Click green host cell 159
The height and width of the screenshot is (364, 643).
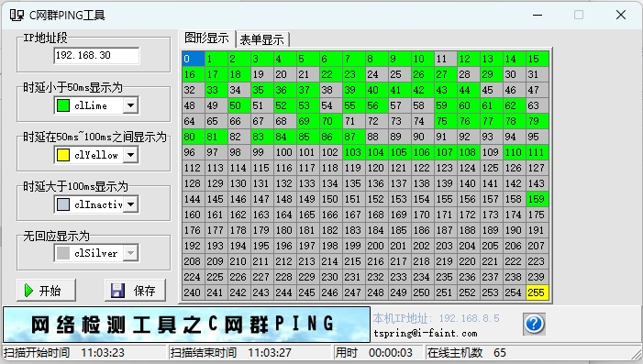(538, 199)
